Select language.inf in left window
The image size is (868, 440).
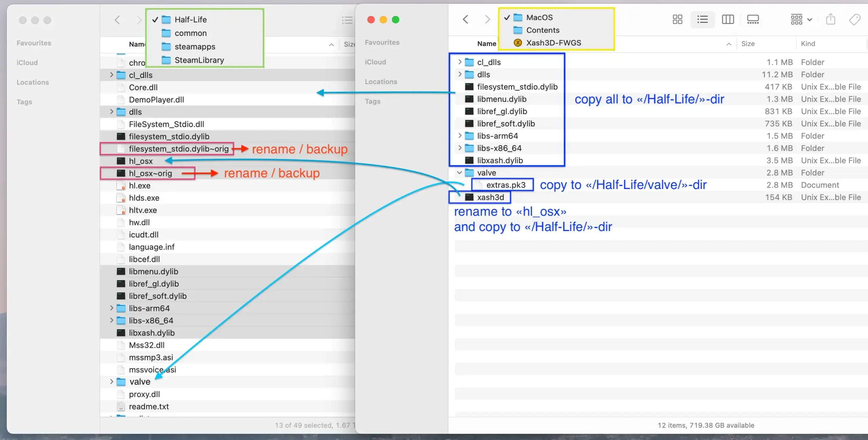[152, 247]
